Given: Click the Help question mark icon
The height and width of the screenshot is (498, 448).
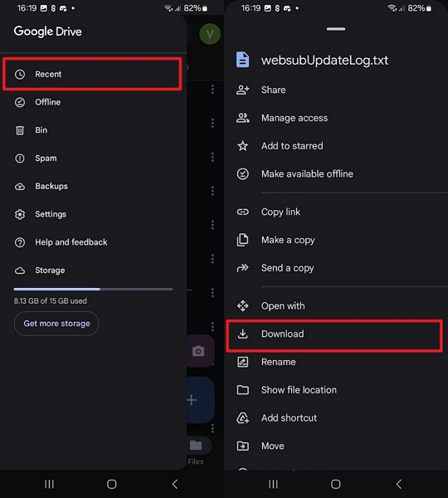Looking at the screenshot, I should 20,242.
